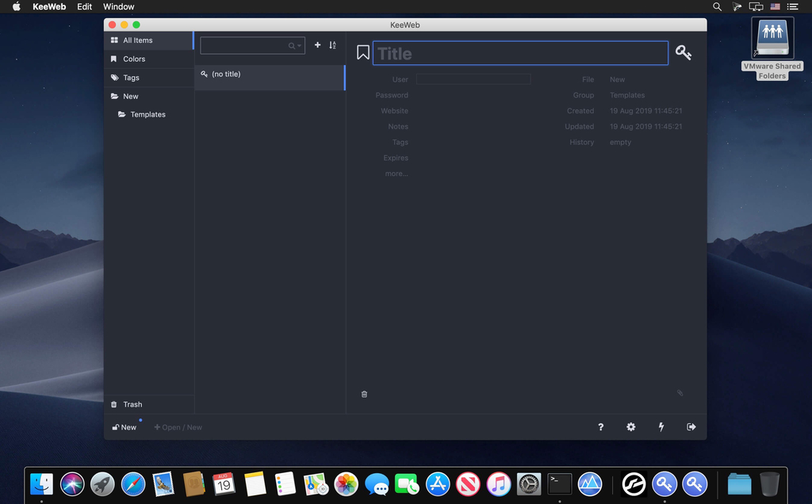Open the Window menu

point(119,6)
